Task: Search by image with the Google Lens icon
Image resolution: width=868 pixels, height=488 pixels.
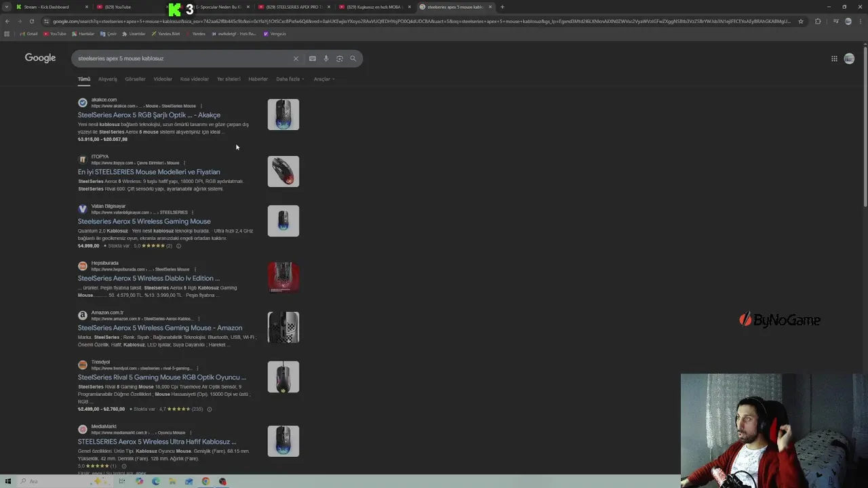Action: pyautogui.click(x=340, y=58)
